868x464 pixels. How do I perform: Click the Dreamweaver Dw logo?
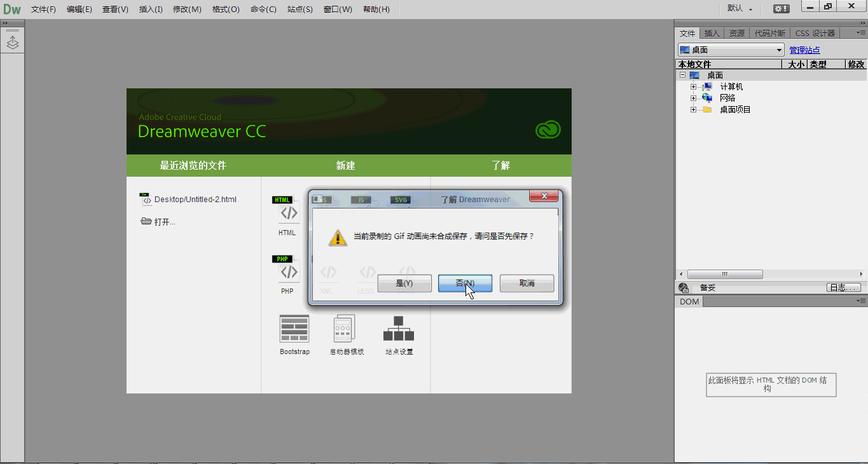click(x=12, y=10)
